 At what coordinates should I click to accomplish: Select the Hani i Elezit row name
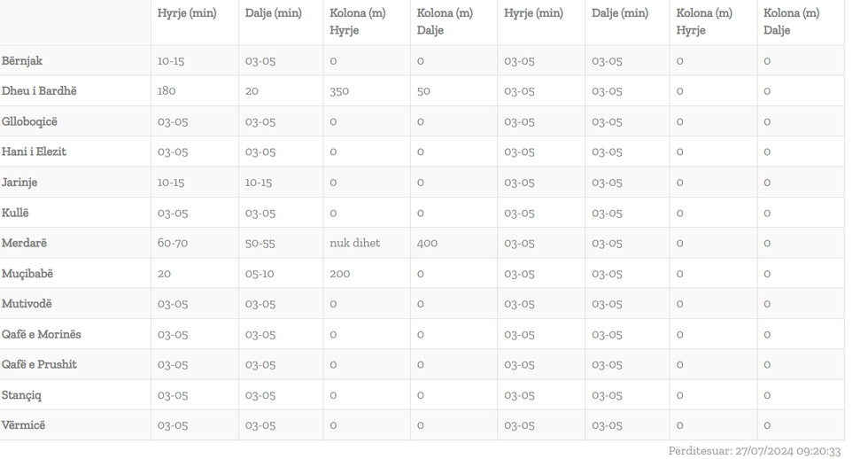click(35, 152)
